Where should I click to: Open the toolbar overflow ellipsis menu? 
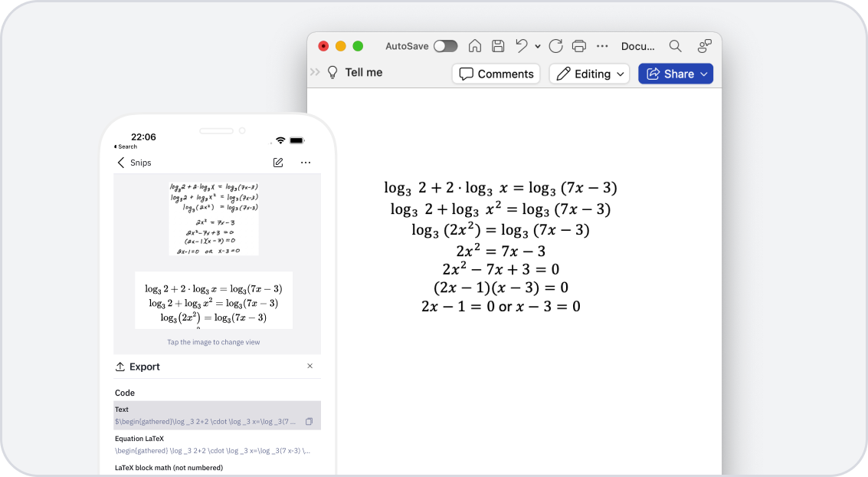tap(602, 46)
